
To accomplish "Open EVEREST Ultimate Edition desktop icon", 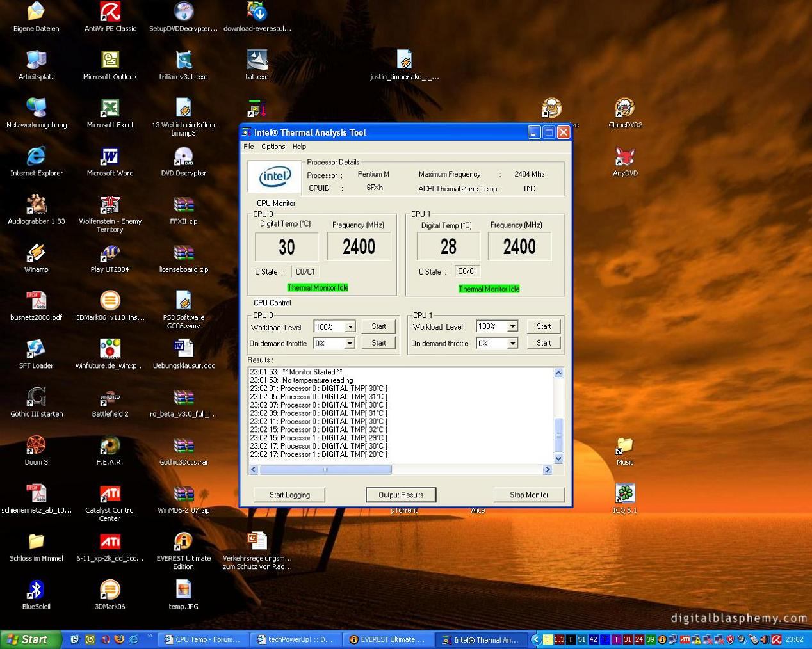I will pos(183,542).
